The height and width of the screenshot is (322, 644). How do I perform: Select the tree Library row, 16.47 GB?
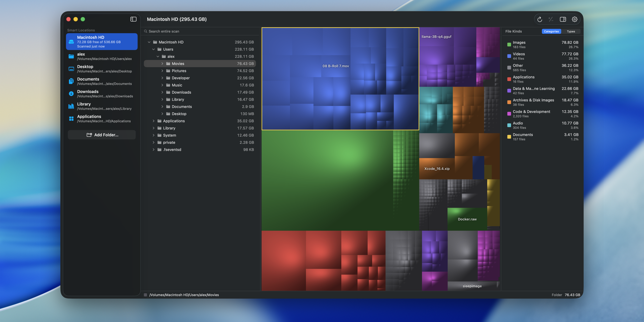click(200, 100)
